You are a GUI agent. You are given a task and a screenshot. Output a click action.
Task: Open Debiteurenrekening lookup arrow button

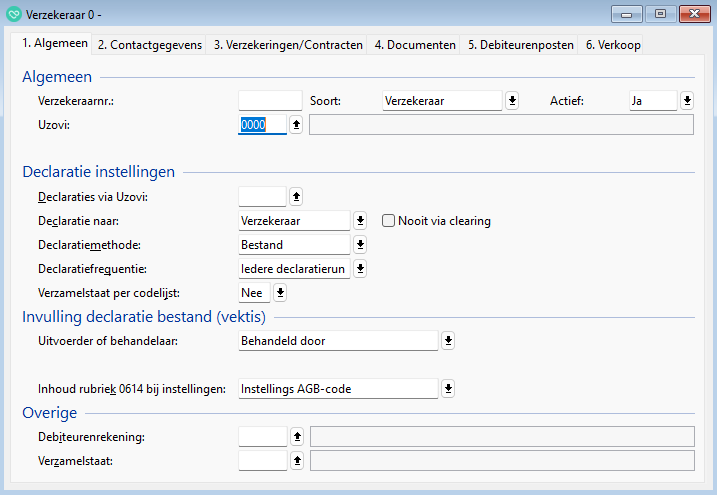point(297,436)
